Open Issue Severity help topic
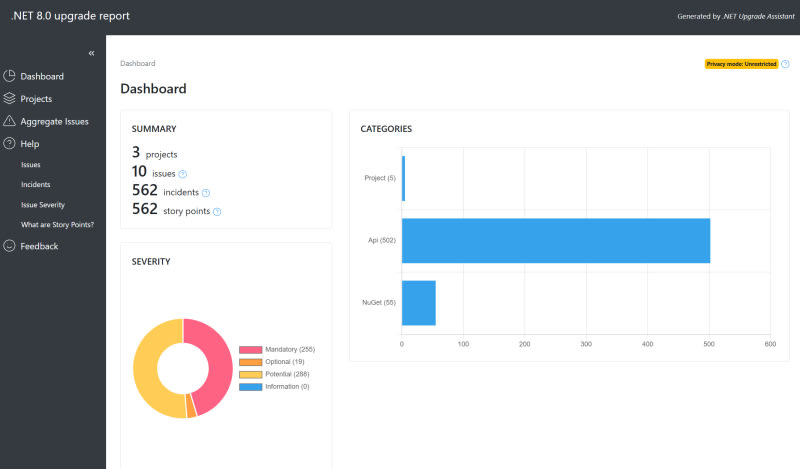 (43, 205)
